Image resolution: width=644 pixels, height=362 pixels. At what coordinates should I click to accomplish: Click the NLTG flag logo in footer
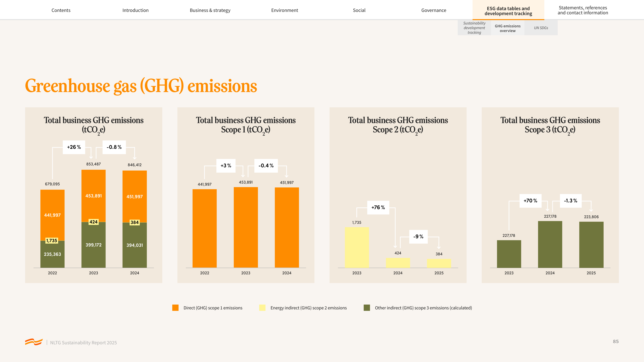[x=34, y=342]
